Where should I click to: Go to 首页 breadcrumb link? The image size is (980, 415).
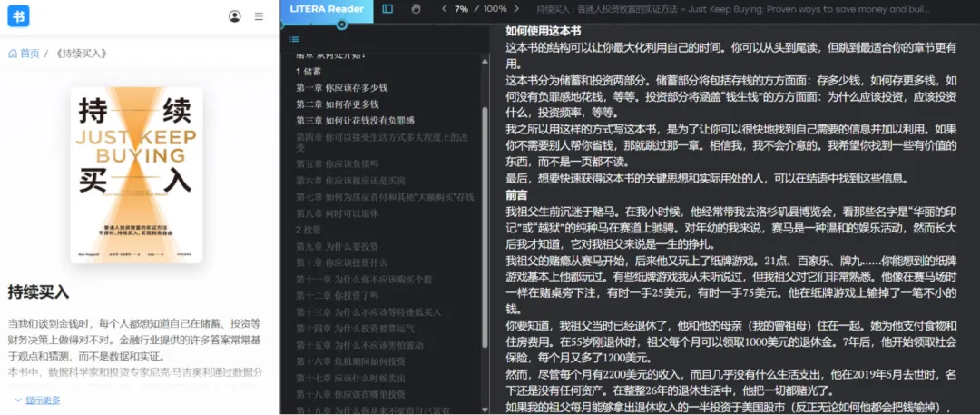pos(24,54)
